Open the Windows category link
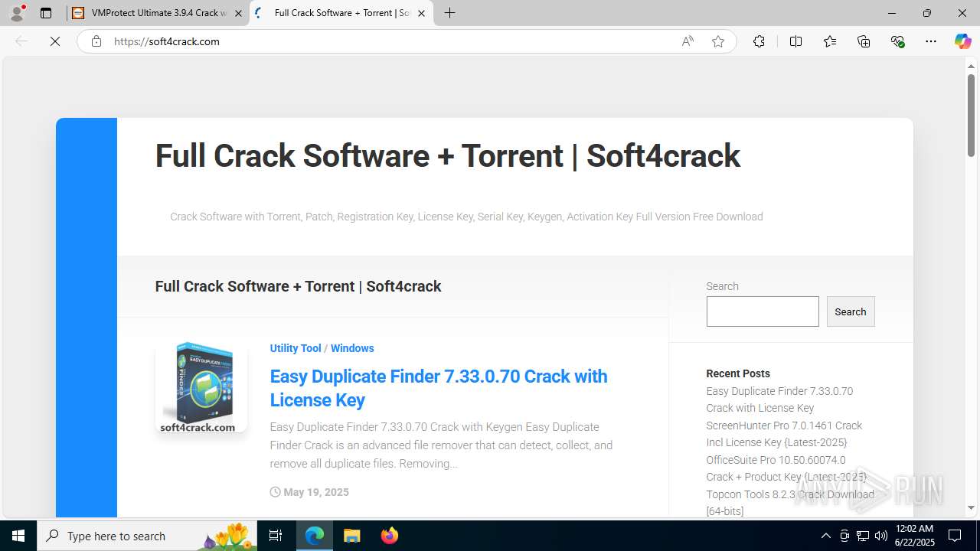The image size is (980, 551). (x=352, y=348)
